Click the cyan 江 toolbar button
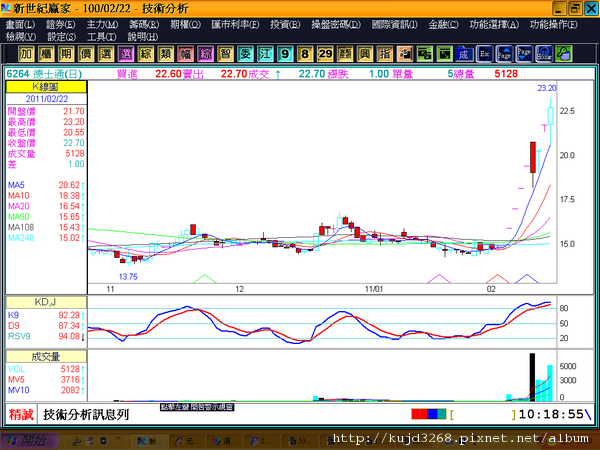 [265, 54]
